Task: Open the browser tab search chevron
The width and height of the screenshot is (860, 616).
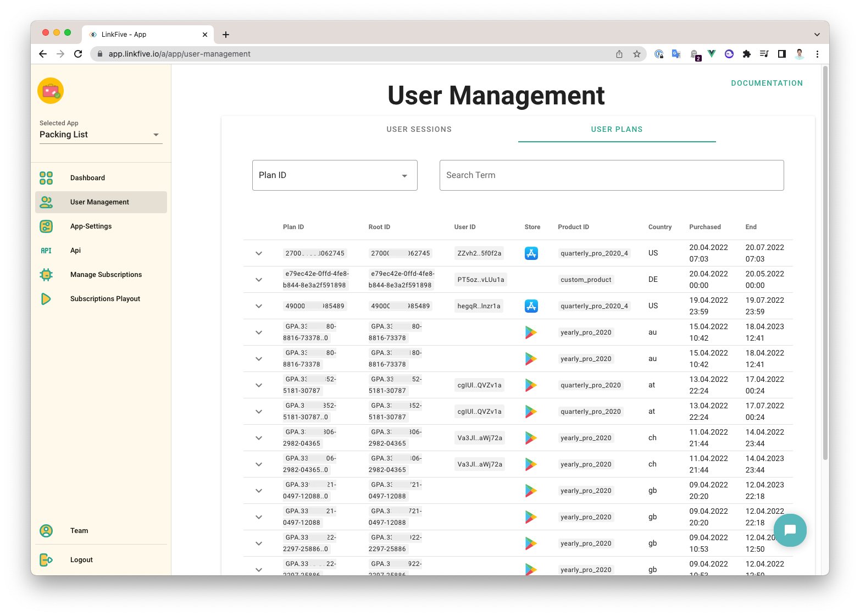Action: (817, 35)
